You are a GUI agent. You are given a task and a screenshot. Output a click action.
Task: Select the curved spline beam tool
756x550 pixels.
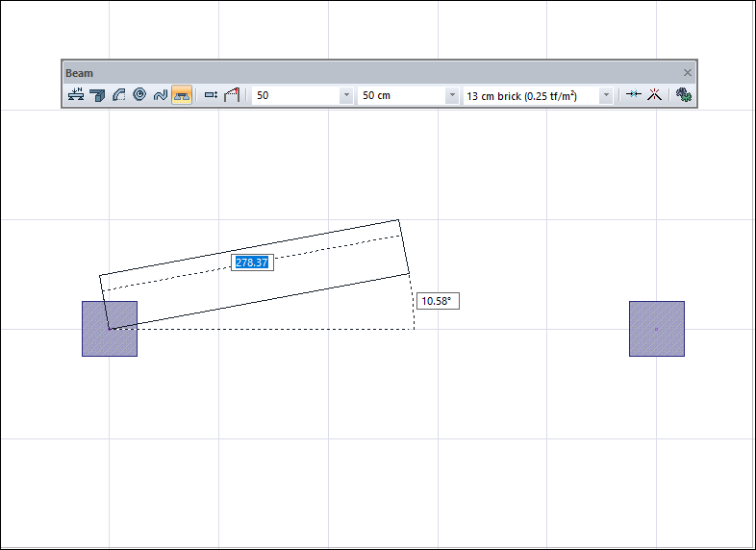click(161, 95)
